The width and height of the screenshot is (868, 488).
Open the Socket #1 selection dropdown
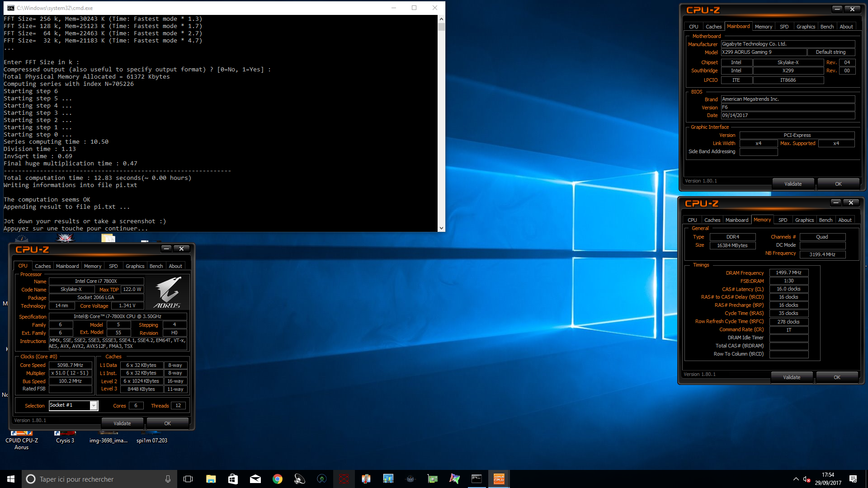94,405
